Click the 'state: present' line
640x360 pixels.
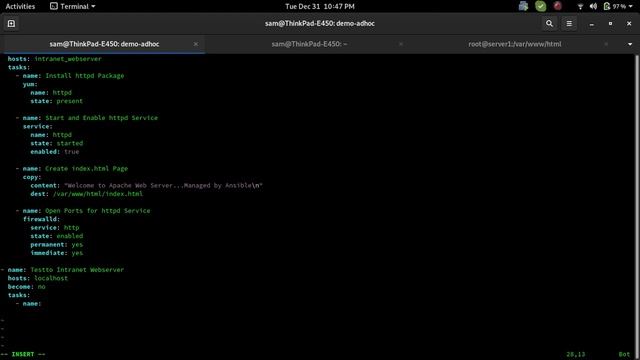[56, 101]
